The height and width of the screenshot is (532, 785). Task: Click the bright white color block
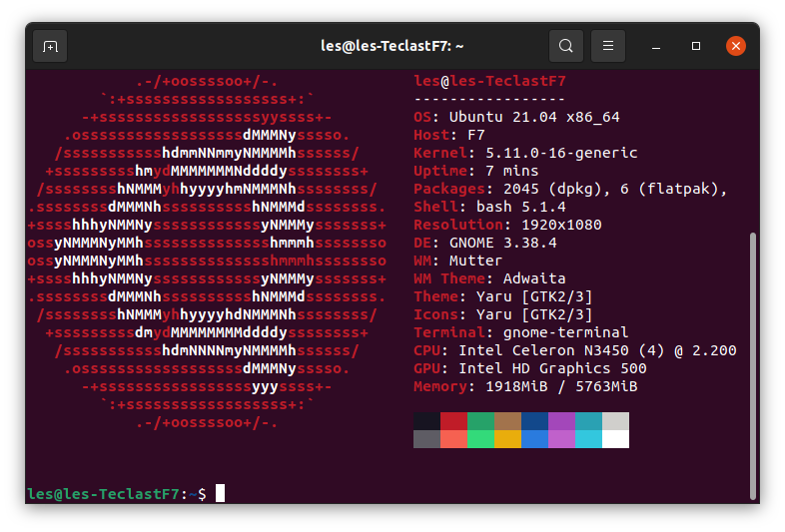point(616,439)
